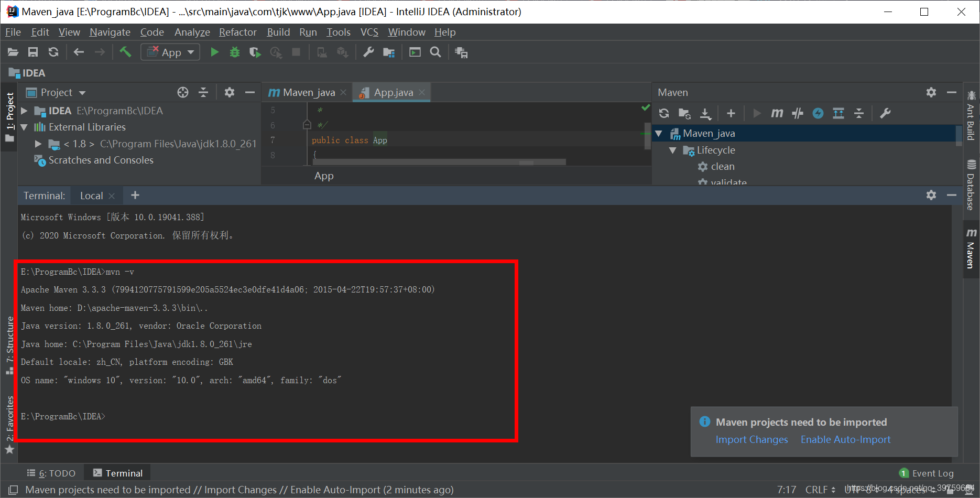Screen dimensions: 980x498
Task: Click the locate target icon in Project panel
Action: click(x=183, y=92)
